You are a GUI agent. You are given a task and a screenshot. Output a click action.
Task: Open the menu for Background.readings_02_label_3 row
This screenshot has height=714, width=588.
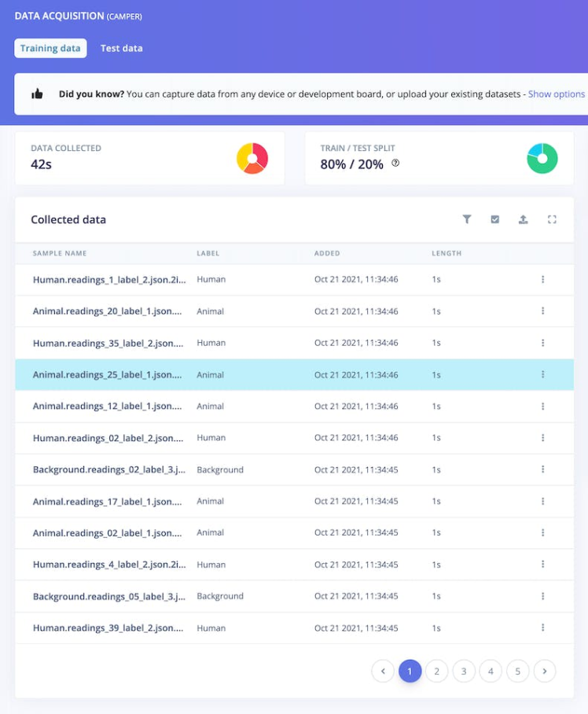pos(543,469)
